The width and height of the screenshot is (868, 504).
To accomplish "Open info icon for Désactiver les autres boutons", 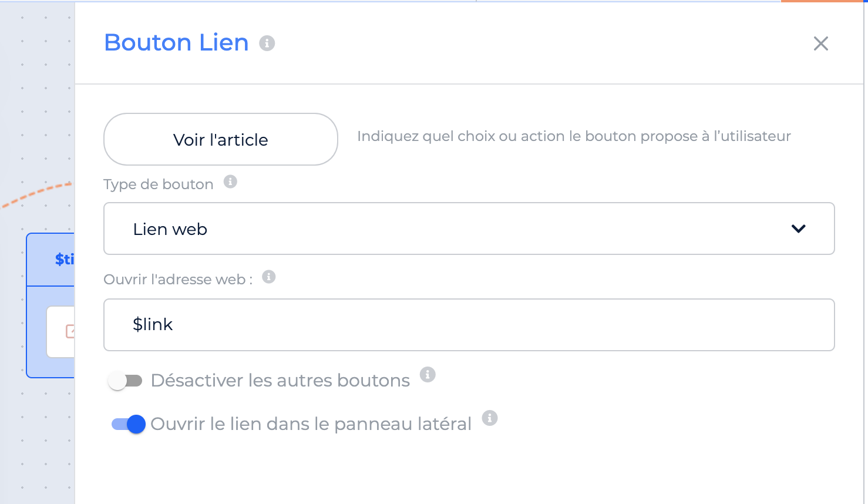I will (428, 374).
